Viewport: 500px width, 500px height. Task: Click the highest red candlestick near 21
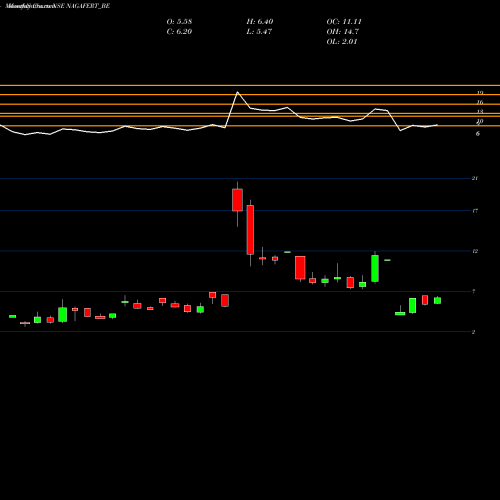pyautogui.click(x=237, y=200)
